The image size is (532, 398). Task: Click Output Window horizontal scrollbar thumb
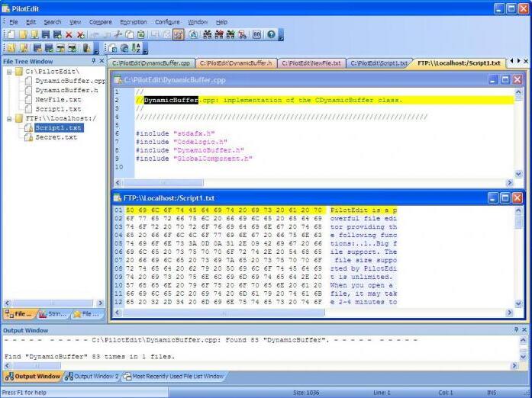point(37,366)
